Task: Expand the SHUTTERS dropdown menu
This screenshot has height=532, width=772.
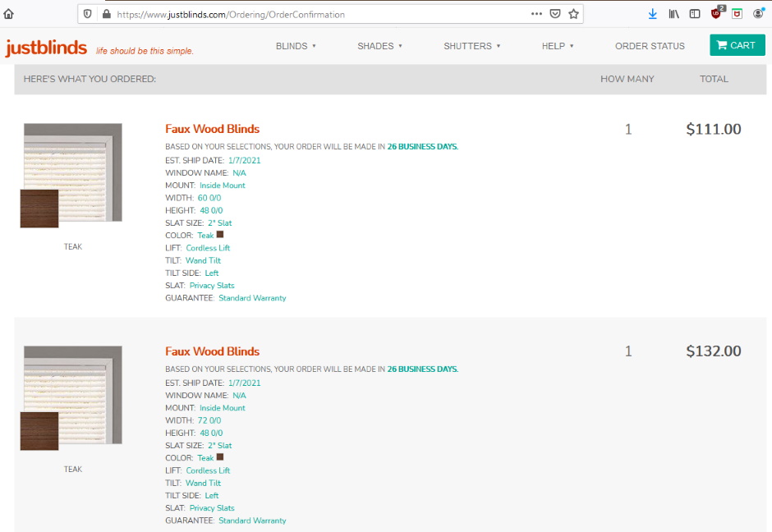Action: [x=471, y=46]
